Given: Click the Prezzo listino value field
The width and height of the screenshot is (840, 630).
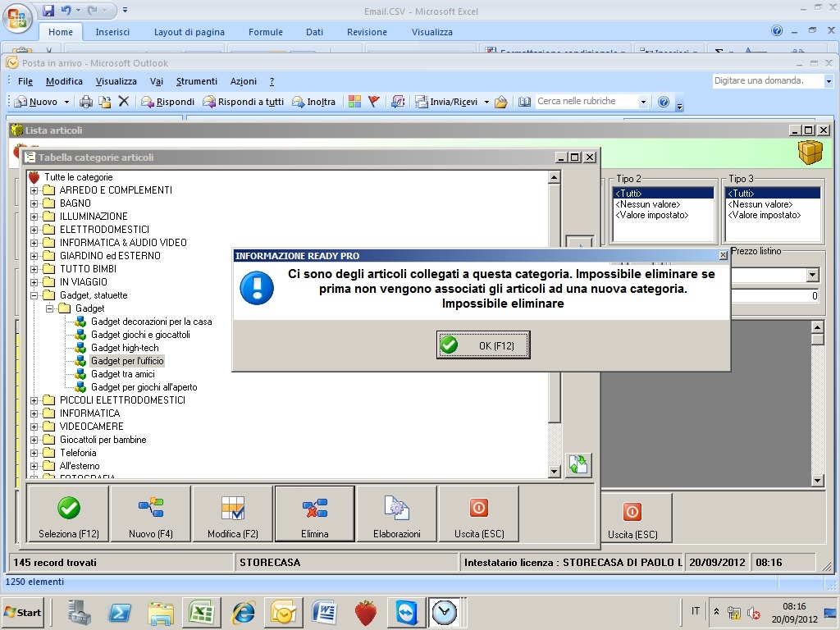Looking at the screenshot, I should click(774, 295).
